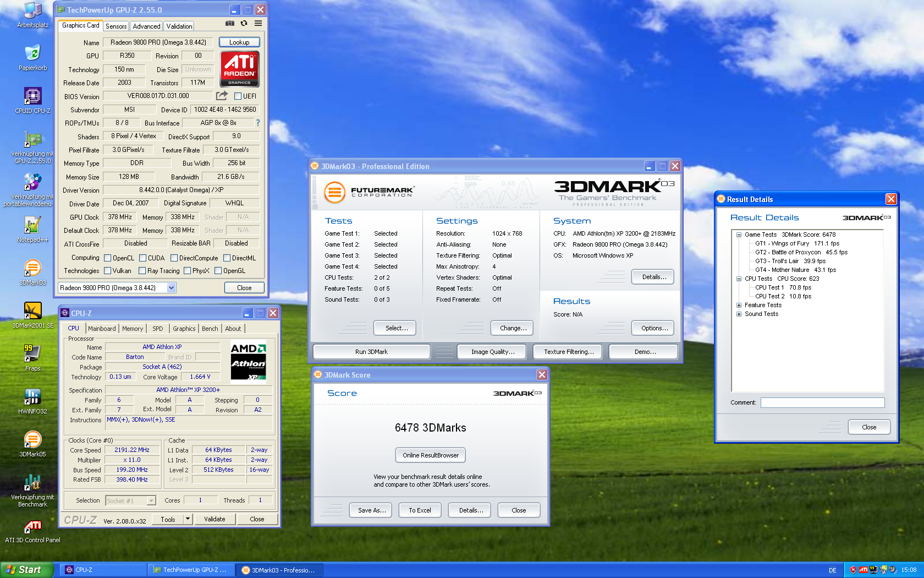This screenshot has height=578, width=924.
Task: Click the GPU-Z refresh icon
Action: coord(244,23)
